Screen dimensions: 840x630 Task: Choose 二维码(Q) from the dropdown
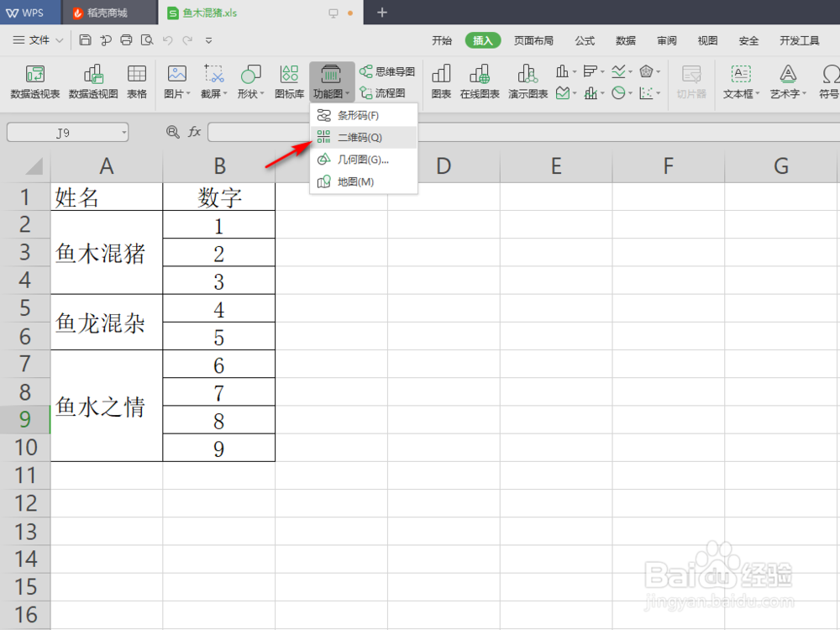tap(364, 138)
